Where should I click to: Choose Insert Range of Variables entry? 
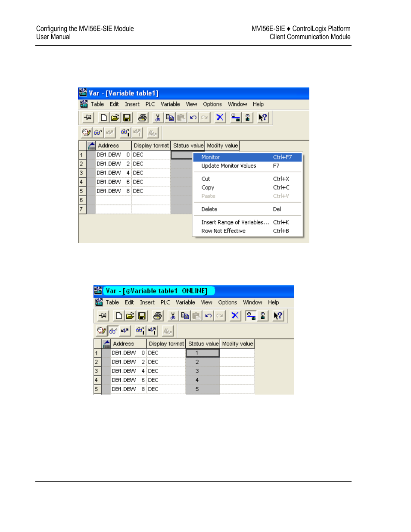pyautogui.click(x=247, y=222)
